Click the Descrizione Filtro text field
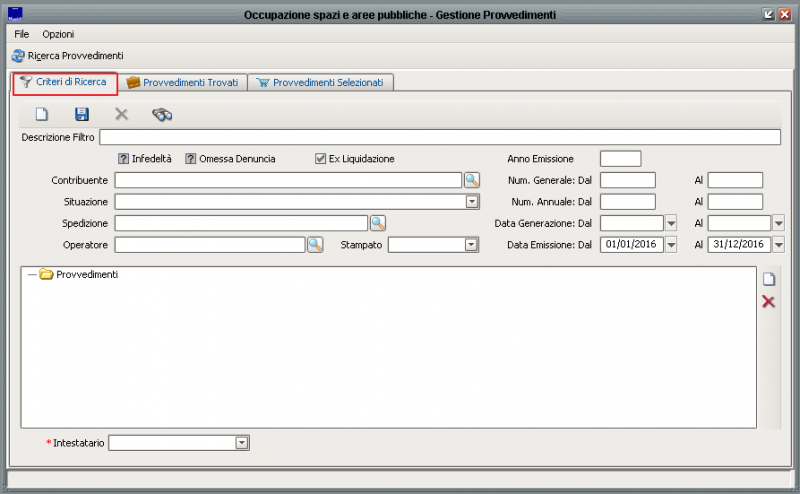This screenshot has width=800, height=494. click(439, 137)
